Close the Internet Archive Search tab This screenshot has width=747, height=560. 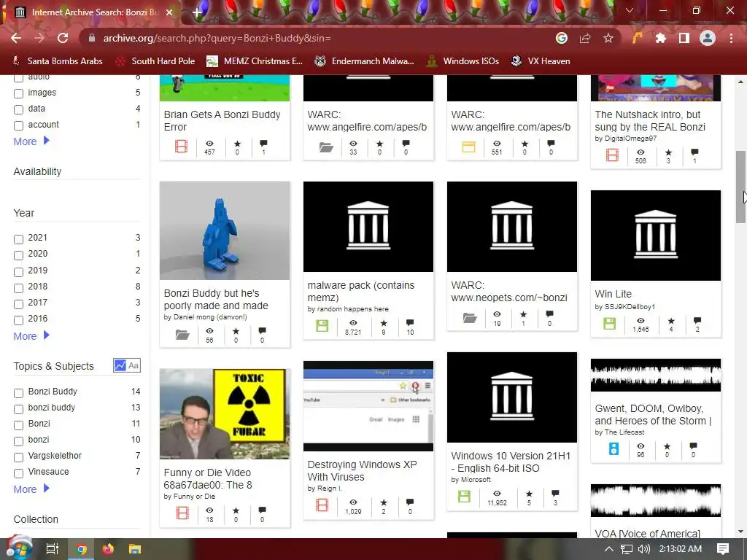pos(169,12)
